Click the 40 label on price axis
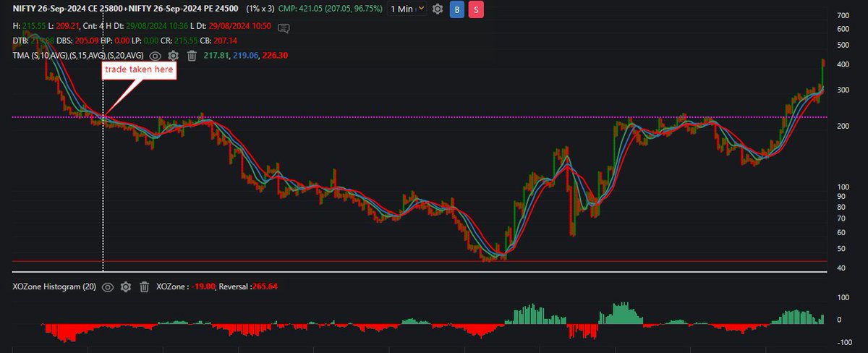 [x=841, y=269]
